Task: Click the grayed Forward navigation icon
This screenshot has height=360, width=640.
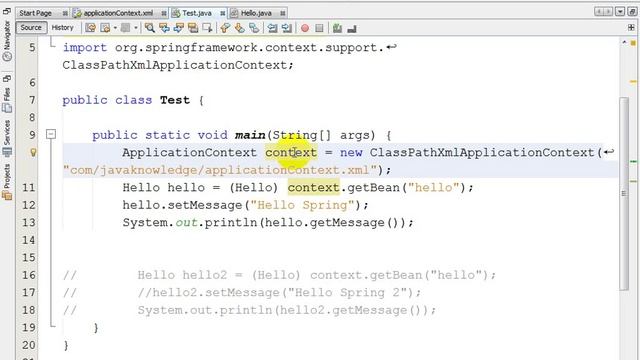Action: pos(125,28)
